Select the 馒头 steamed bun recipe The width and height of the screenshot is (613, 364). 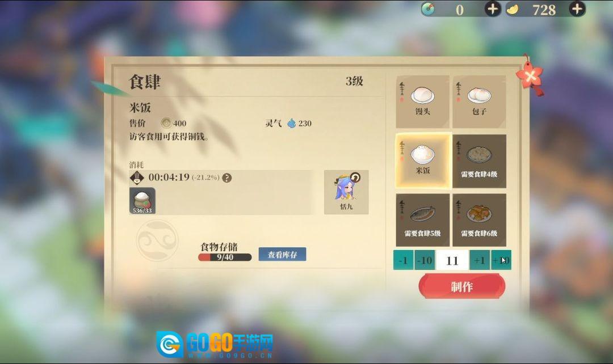tap(423, 101)
